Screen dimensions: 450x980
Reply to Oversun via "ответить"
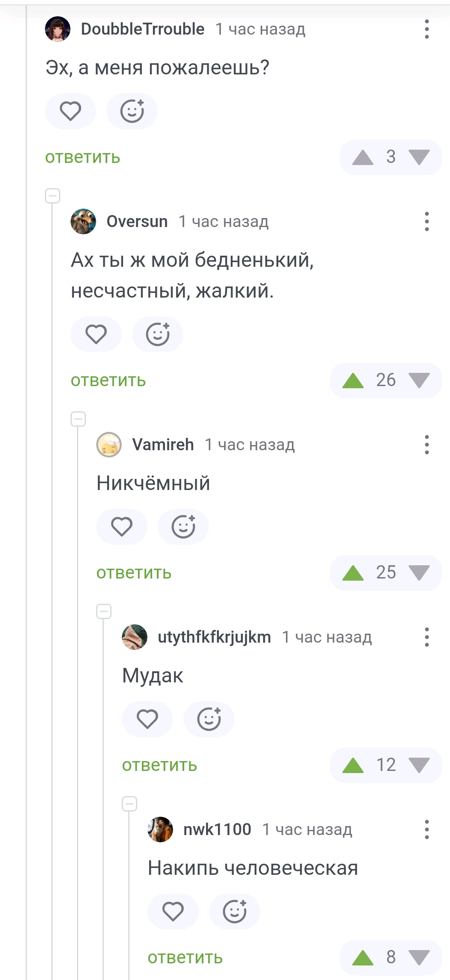[x=108, y=381]
